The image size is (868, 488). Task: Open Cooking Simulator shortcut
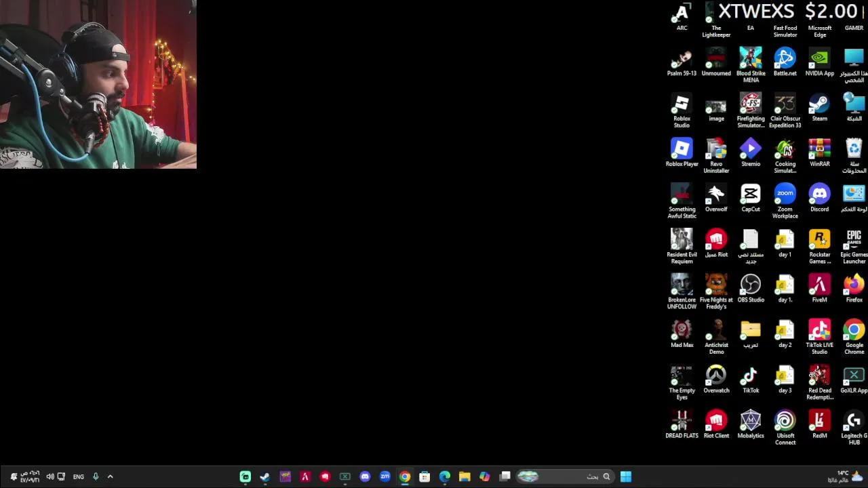[x=785, y=156]
